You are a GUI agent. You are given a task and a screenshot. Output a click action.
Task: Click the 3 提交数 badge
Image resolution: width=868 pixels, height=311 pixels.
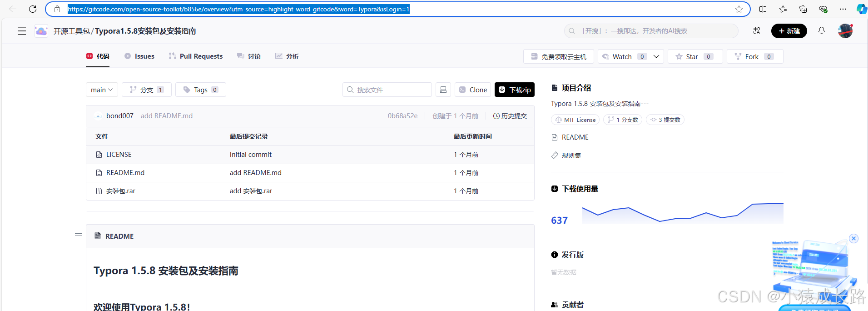click(665, 120)
